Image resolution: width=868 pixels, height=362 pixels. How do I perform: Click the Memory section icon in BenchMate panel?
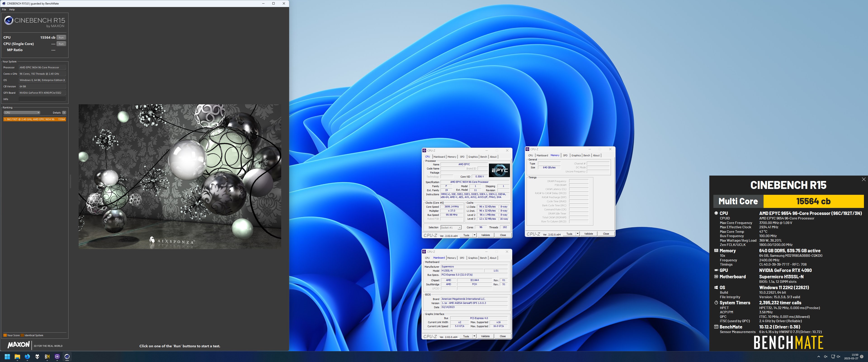(716, 251)
